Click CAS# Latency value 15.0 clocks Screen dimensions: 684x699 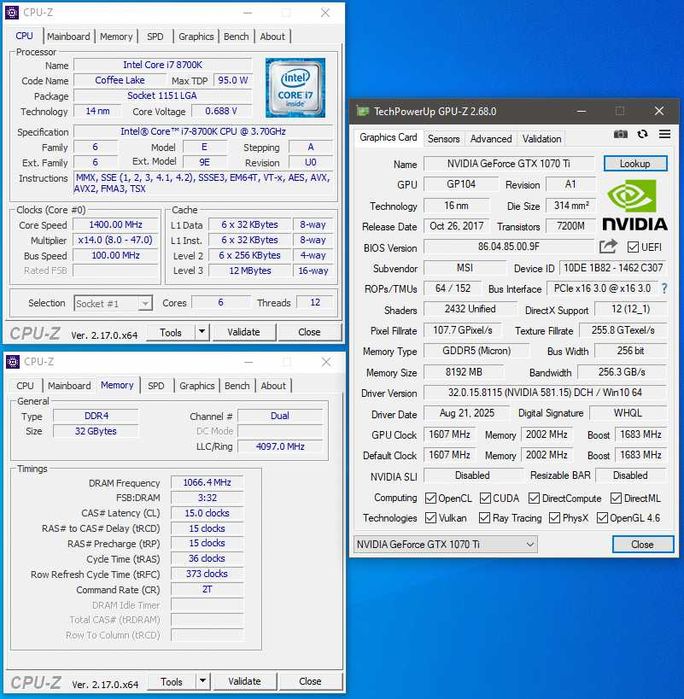coord(207,513)
